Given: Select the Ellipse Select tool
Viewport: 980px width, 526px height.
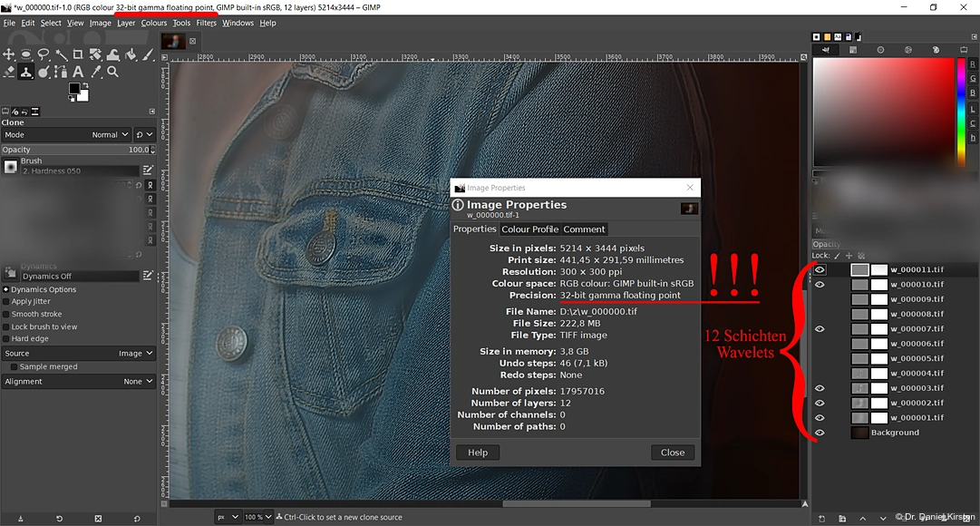Looking at the screenshot, I should [26, 55].
